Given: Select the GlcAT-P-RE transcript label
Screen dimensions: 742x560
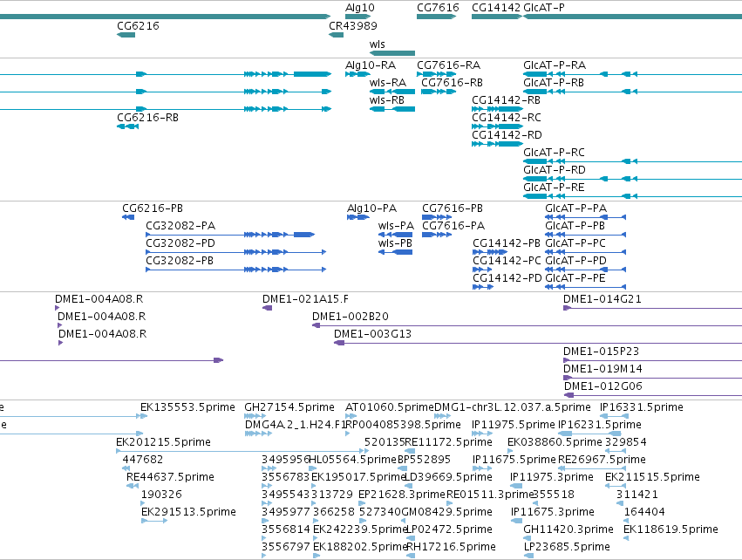Looking at the screenshot, I should pos(555,187).
